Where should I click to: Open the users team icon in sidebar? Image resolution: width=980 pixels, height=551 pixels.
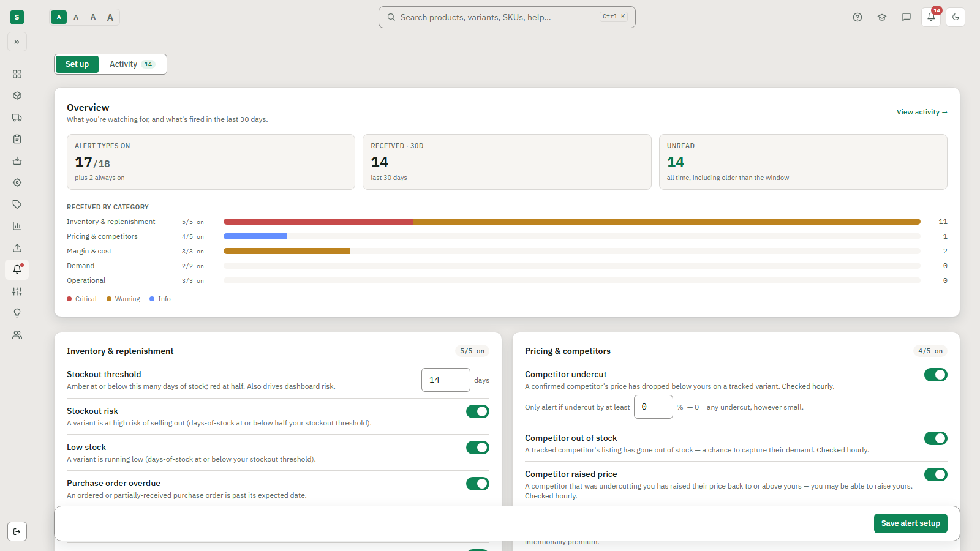[x=17, y=335]
